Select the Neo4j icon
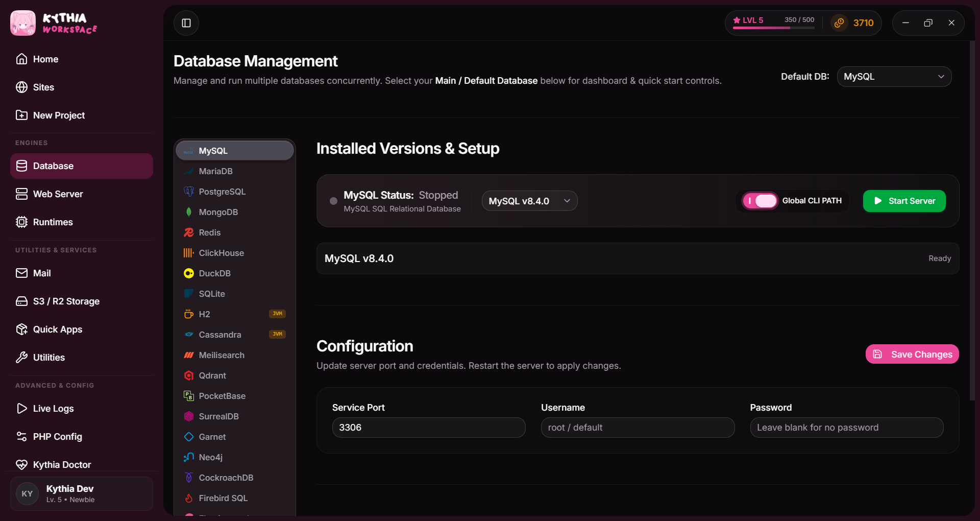Image resolution: width=980 pixels, height=521 pixels. [x=189, y=457]
